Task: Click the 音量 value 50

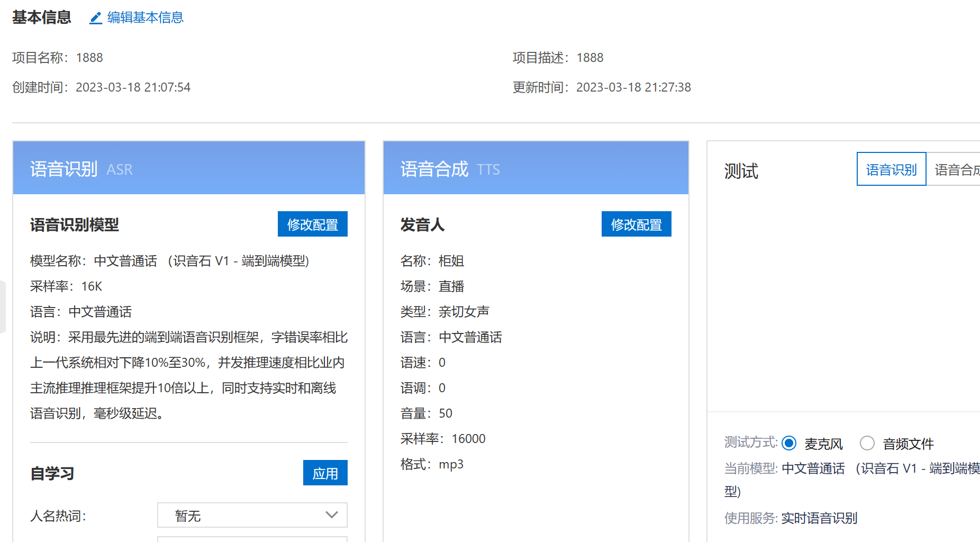Action: (x=446, y=413)
